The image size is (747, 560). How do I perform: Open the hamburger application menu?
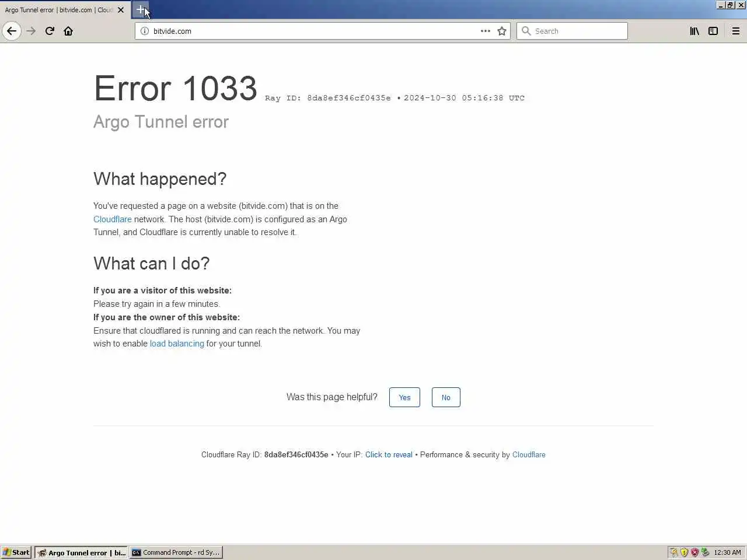point(736,31)
